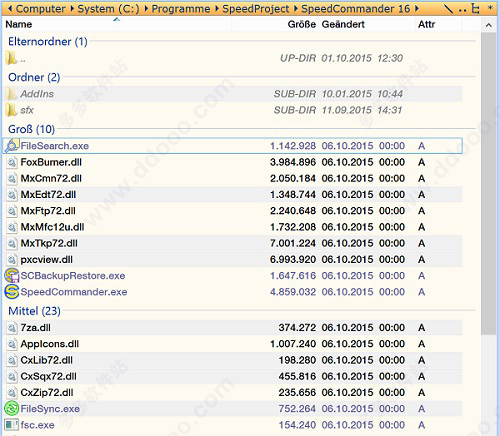Click UP-DIR entry of parent folder
This screenshot has width=500, height=436.
pyautogui.click(x=298, y=58)
